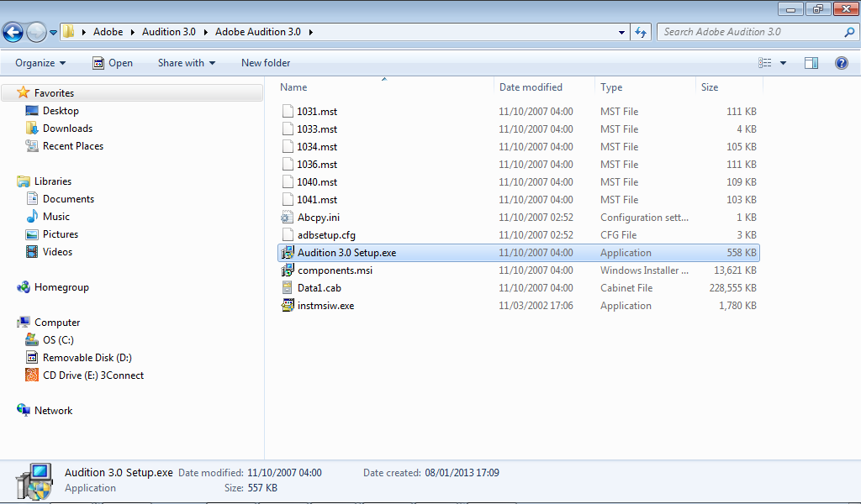861x504 pixels.
Task: Select the 1040.mst file icon
Action: [288, 182]
